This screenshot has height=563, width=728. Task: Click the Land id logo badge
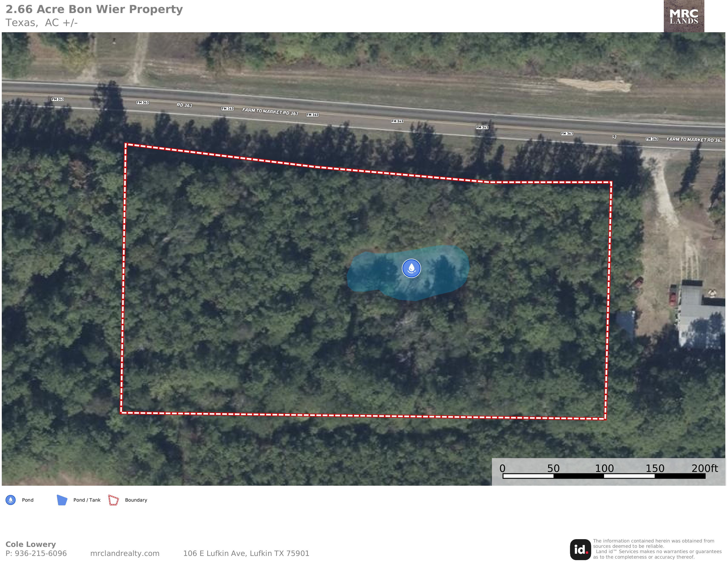point(580,550)
